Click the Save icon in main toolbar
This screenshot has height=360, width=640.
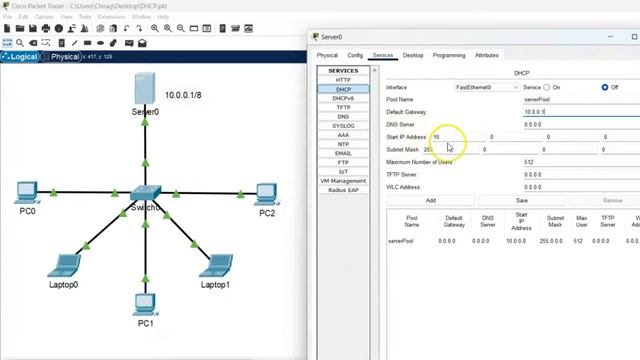pos(33,29)
